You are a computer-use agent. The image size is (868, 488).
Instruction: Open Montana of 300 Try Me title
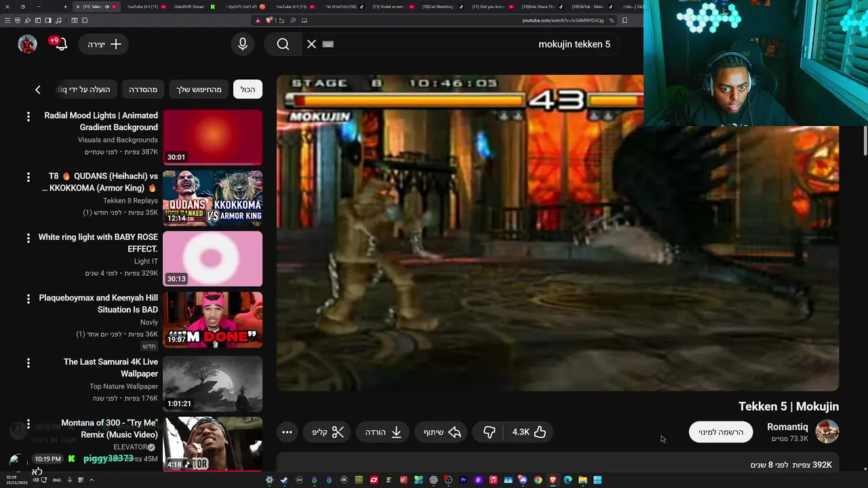[x=109, y=428]
